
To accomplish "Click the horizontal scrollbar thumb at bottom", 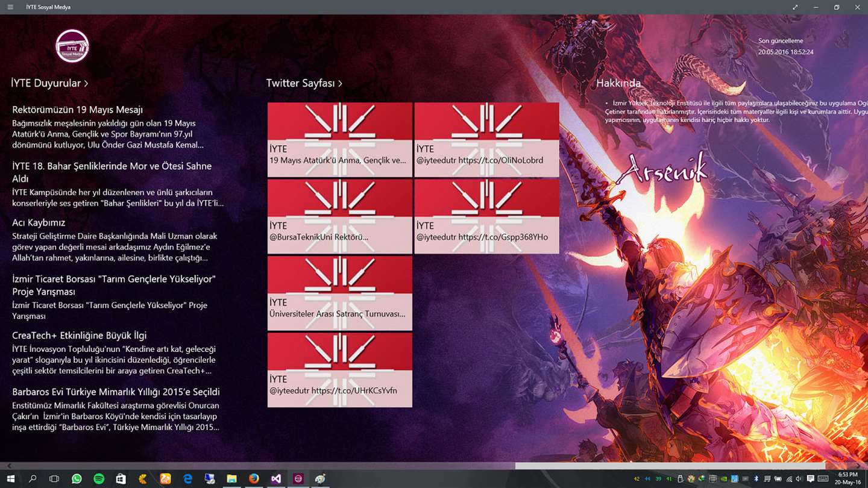I will tap(670, 466).
